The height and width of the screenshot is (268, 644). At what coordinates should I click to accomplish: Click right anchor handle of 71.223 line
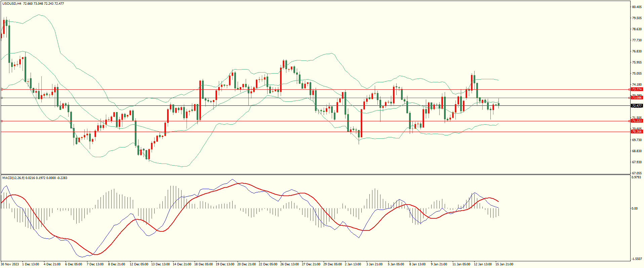[x=629, y=121]
